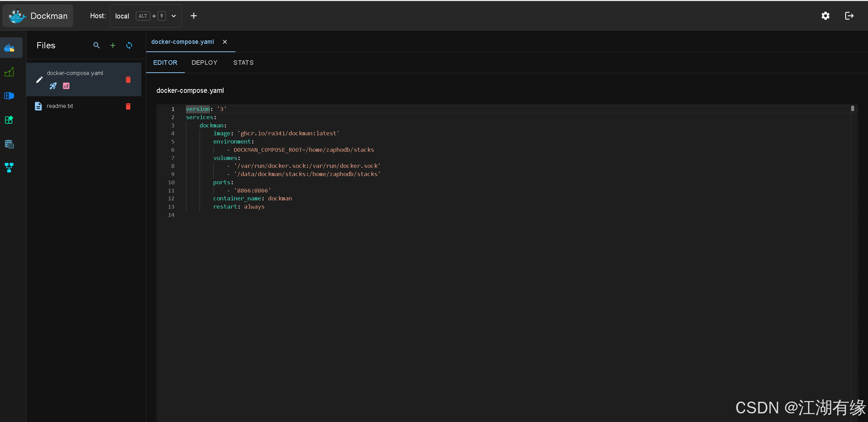
Task: Click the pencil icon for docker-compose.yaml
Action: pos(39,80)
